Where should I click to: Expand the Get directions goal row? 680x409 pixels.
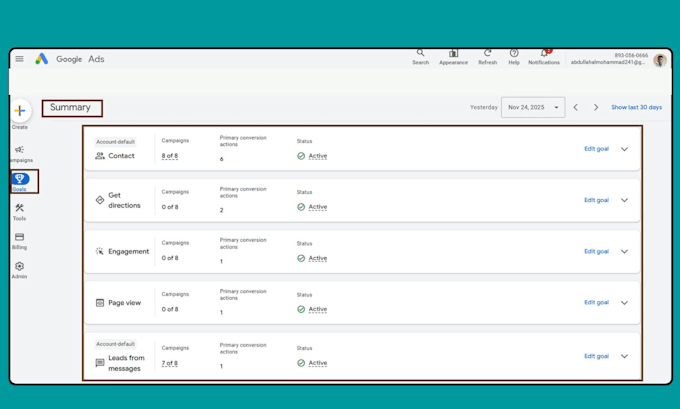point(624,200)
